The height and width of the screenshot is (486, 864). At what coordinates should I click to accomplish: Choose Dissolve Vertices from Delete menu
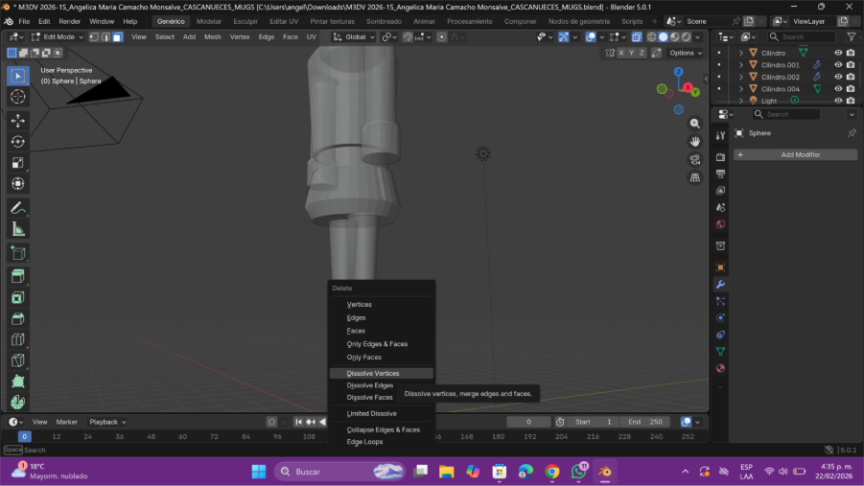373,373
